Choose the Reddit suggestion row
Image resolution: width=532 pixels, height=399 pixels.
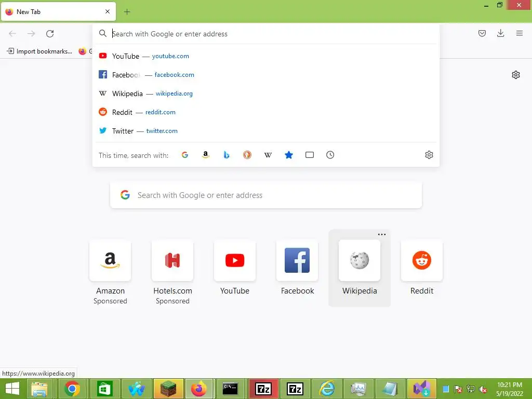266,112
